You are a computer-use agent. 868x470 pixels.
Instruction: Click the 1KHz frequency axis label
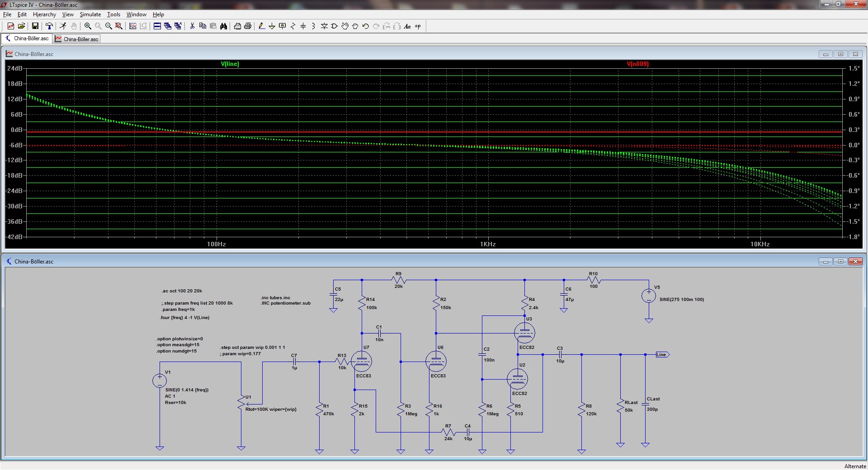488,244
